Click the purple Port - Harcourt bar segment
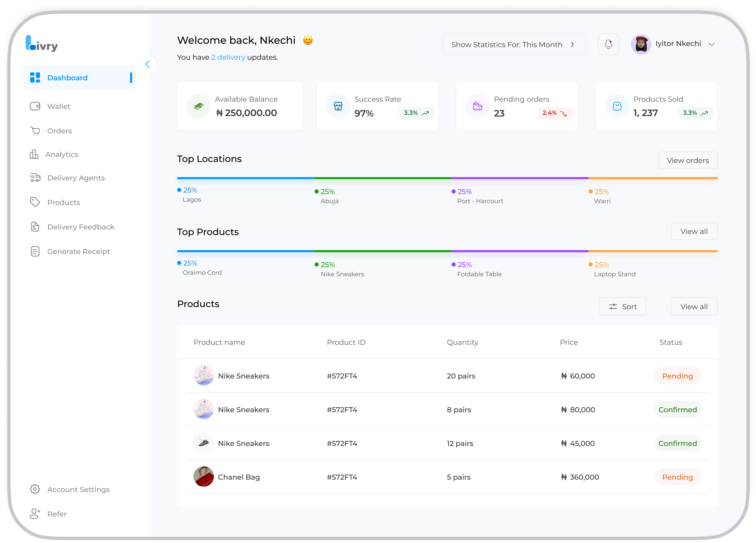The height and width of the screenshot is (543, 756). tap(520, 178)
